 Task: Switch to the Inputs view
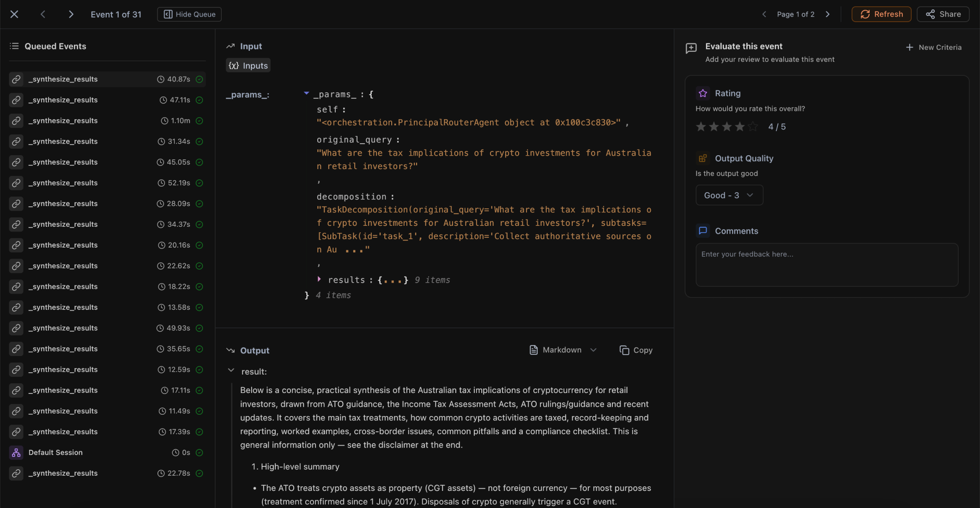pyautogui.click(x=248, y=65)
